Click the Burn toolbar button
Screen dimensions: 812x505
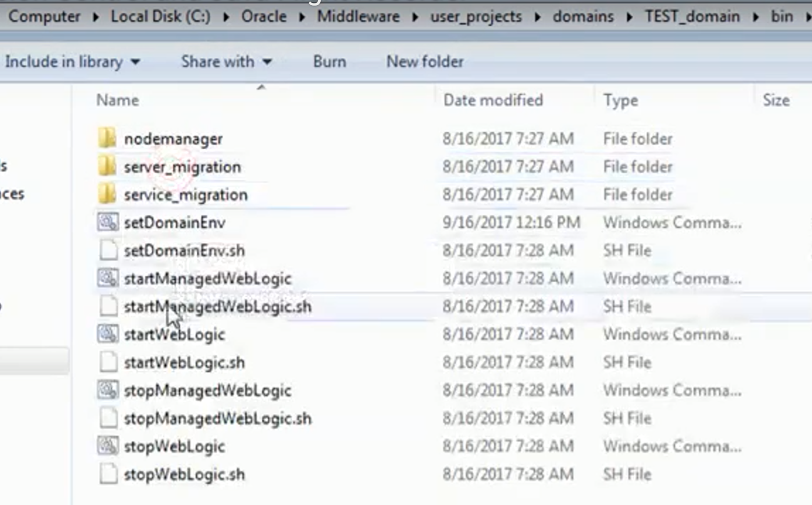(329, 62)
